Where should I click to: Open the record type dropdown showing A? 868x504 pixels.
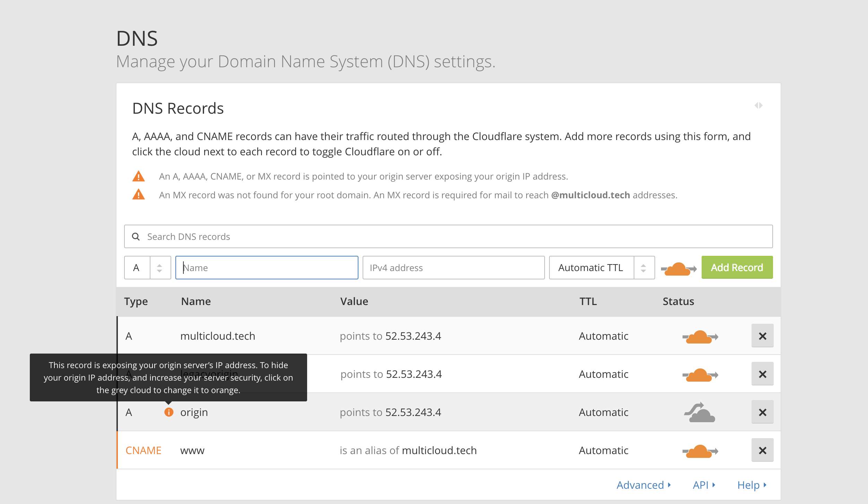point(148,268)
